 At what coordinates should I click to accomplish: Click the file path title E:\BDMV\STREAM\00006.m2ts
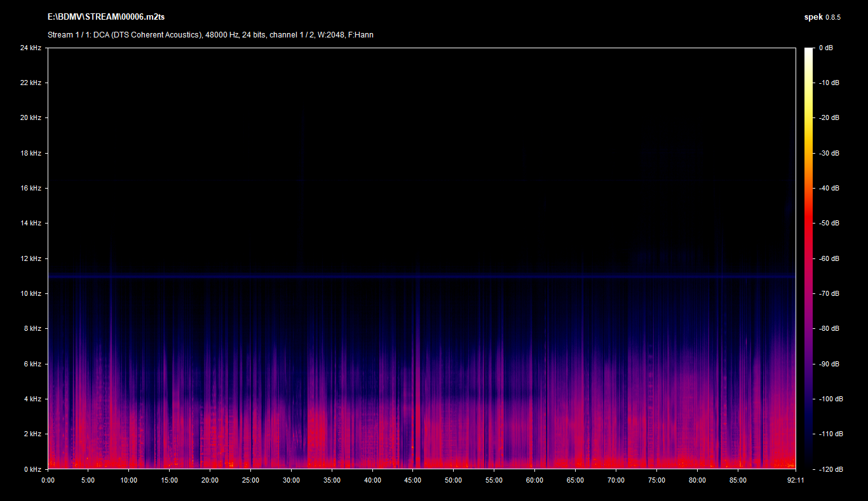[x=105, y=17]
